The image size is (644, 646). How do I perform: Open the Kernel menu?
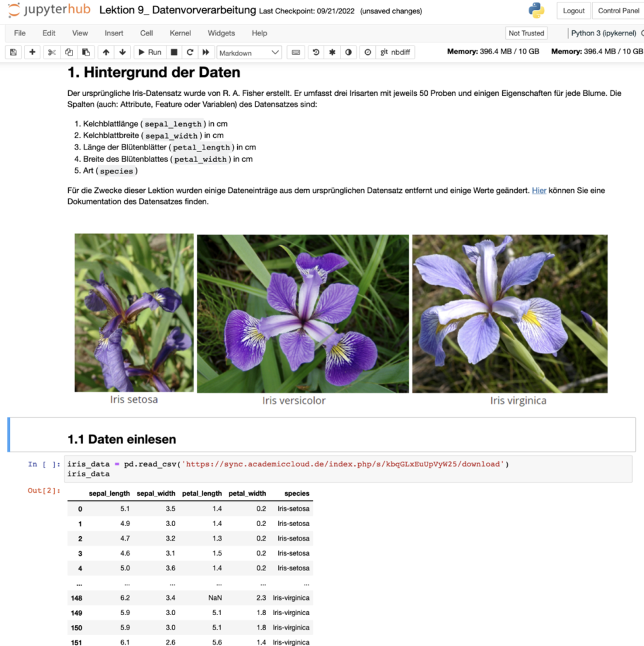click(180, 33)
